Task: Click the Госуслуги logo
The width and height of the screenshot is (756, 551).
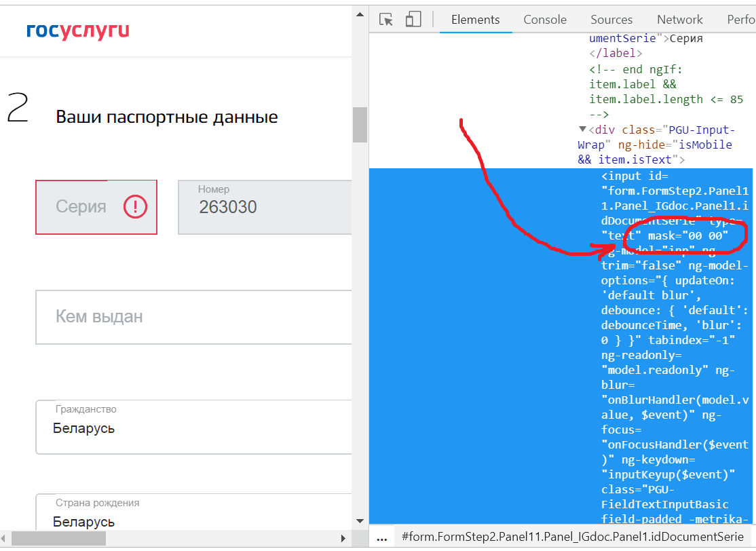Action: (x=77, y=30)
